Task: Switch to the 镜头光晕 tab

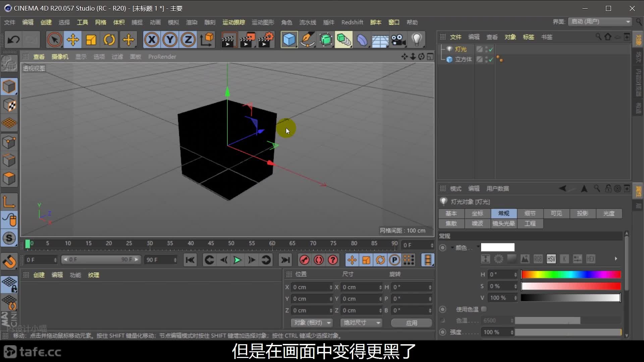Action: [503, 224]
